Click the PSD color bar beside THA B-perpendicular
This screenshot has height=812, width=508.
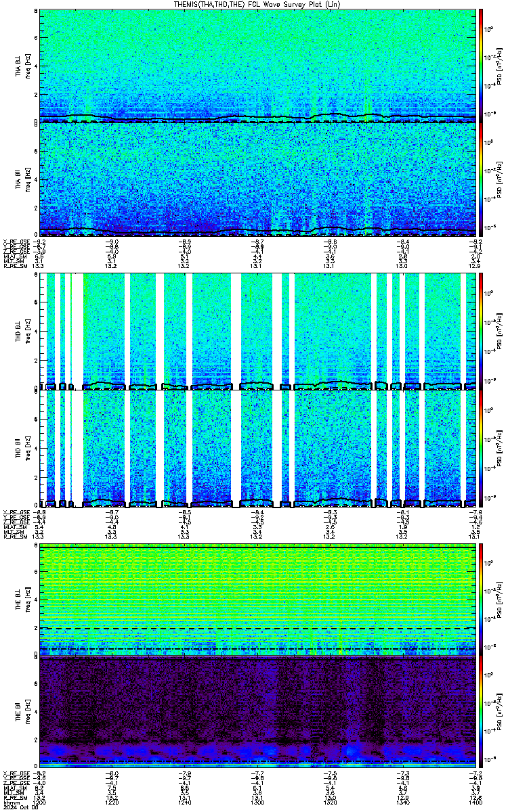[481, 66]
